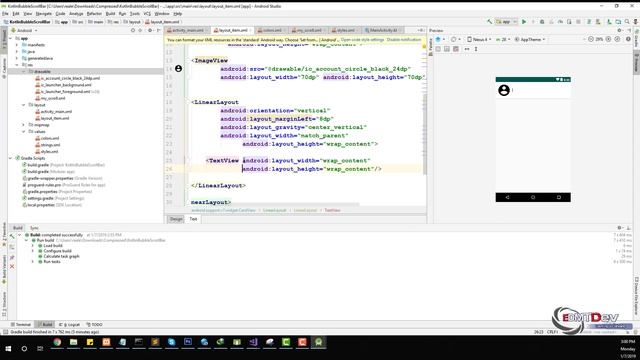640x360 pixels.
Task: Toggle the Design surface layers button in Preview
Action: pos(439,39)
